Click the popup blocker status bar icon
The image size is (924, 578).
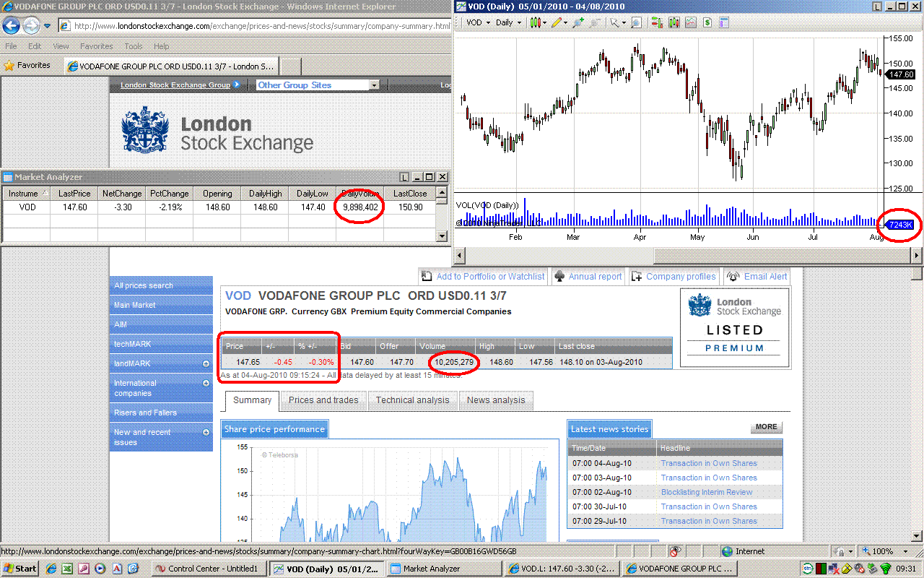pos(675,551)
